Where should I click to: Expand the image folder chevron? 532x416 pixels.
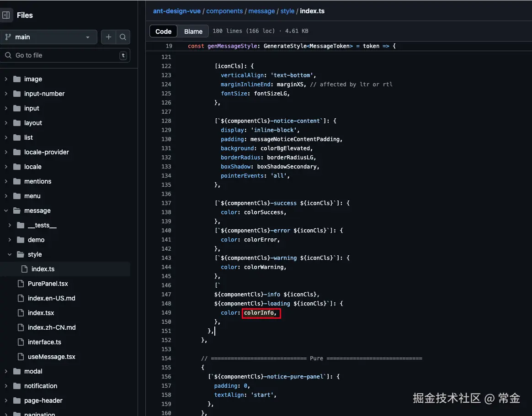point(6,79)
